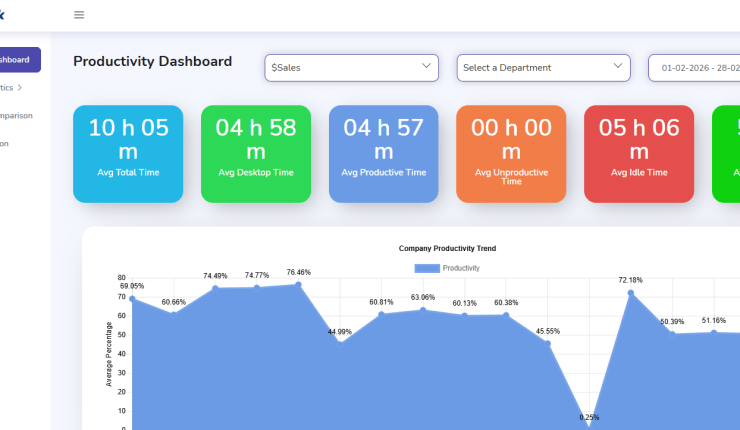Viewport: 740px width, 430px height.
Task: Click the hamburger menu icon
Action: pyautogui.click(x=79, y=15)
